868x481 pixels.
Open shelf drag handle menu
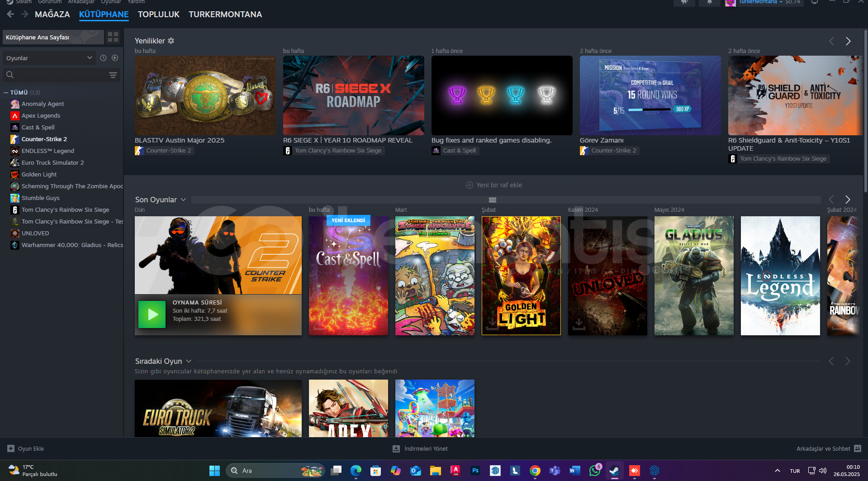(x=493, y=200)
